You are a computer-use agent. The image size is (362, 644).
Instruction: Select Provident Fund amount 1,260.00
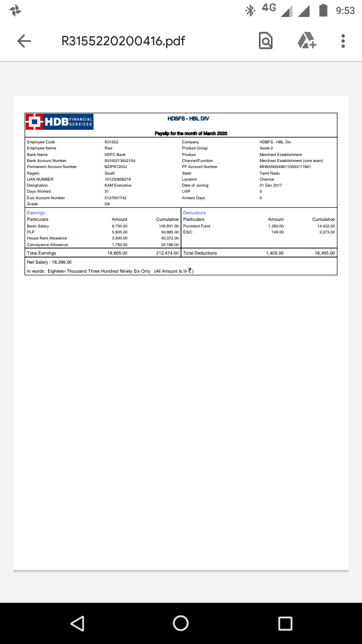pyautogui.click(x=276, y=226)
